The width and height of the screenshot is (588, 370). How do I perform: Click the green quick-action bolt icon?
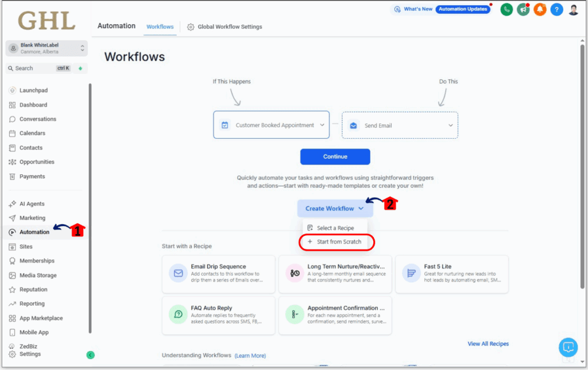coord(80,68)
